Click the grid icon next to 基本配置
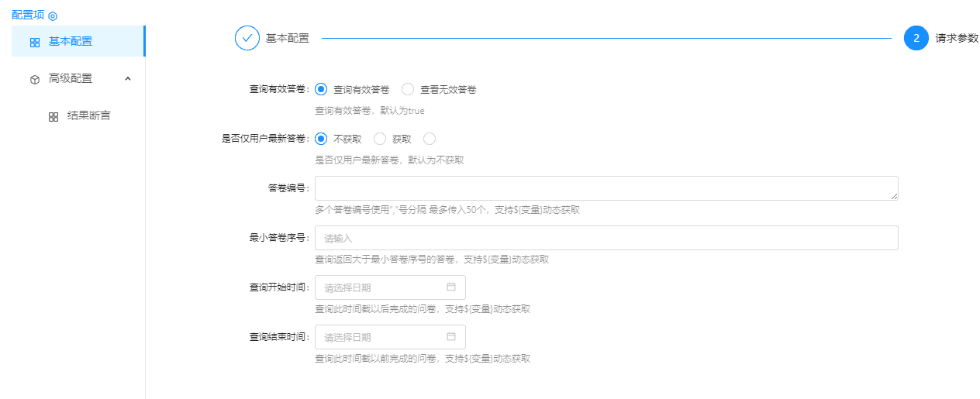 point(35,43)
